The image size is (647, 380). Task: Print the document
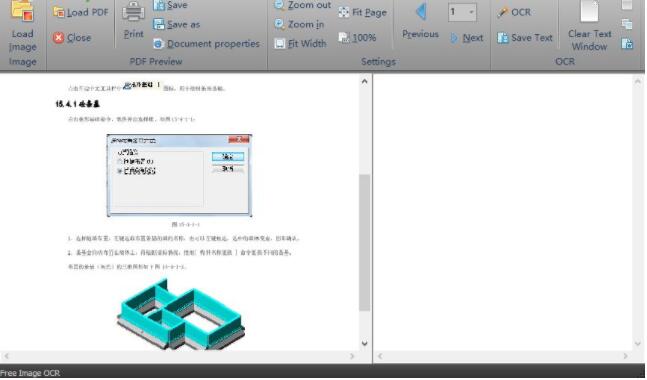pos(133,21)
